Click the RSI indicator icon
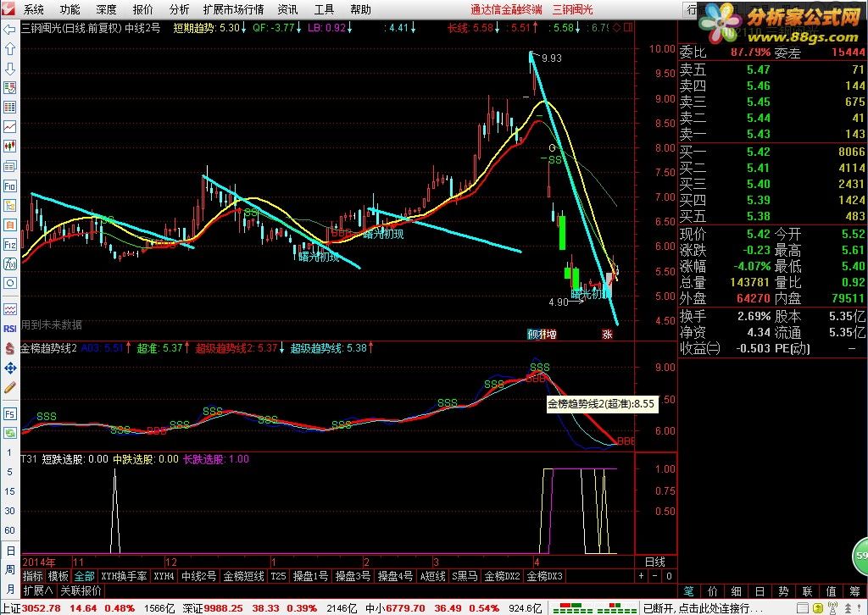This screenshot has width=868, height=615. coord(9,329)
